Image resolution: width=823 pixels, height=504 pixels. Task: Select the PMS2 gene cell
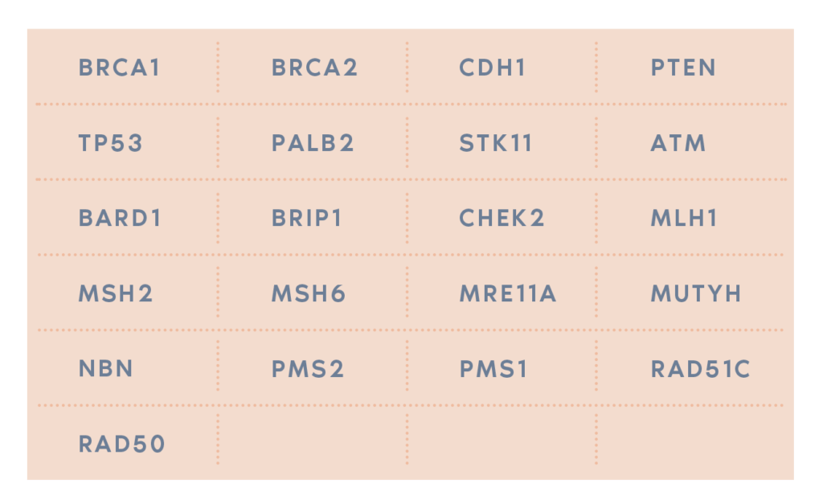click(308, 369)
